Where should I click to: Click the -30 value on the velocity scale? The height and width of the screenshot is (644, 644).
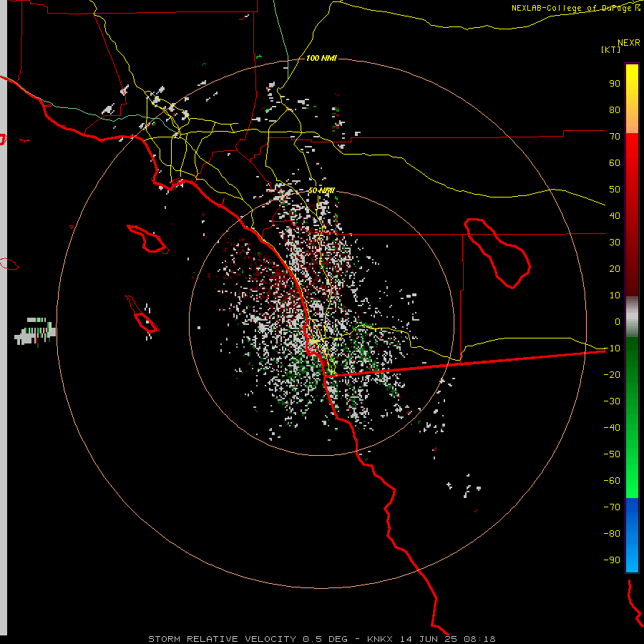[612, 401]
